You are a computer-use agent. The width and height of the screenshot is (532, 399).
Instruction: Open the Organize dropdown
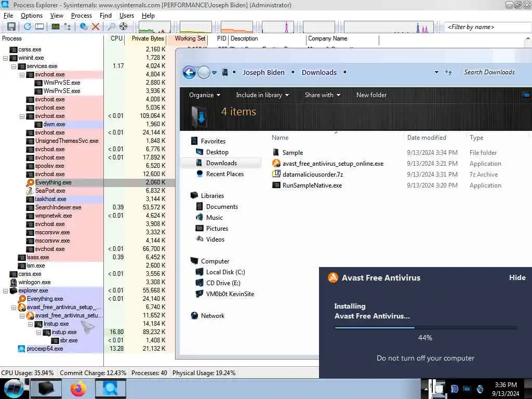coord(205,96)
